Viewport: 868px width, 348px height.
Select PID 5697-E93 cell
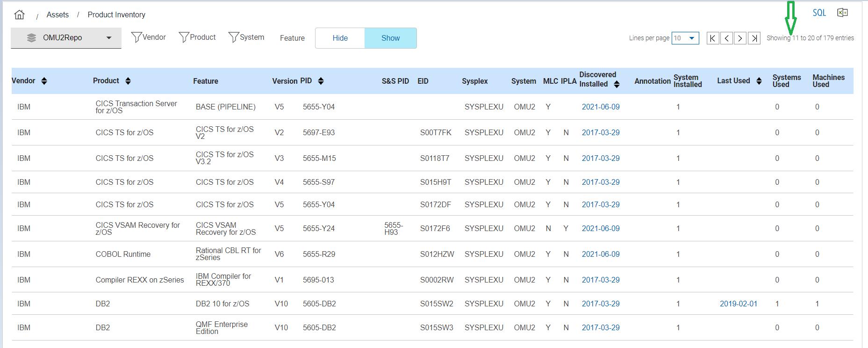(x=319, y=132)
